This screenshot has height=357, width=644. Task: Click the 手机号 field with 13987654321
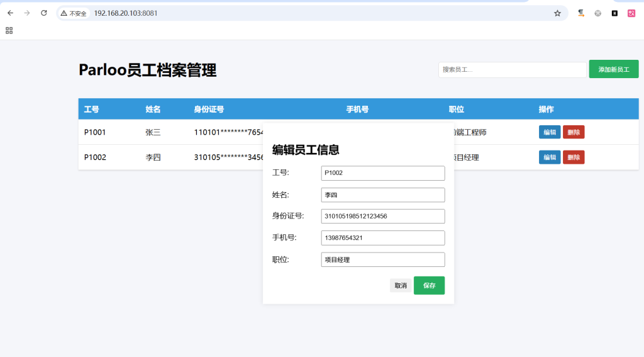point(382,238)
